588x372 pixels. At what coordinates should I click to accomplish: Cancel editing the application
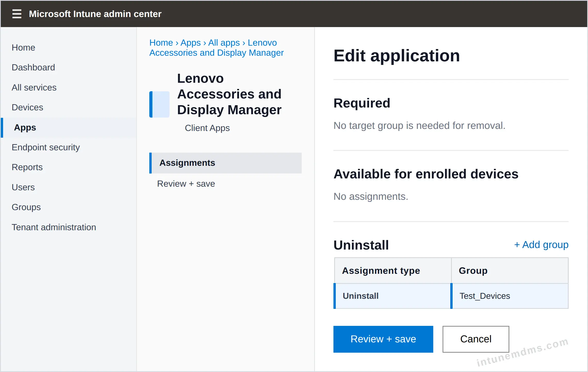click(476, 339)
